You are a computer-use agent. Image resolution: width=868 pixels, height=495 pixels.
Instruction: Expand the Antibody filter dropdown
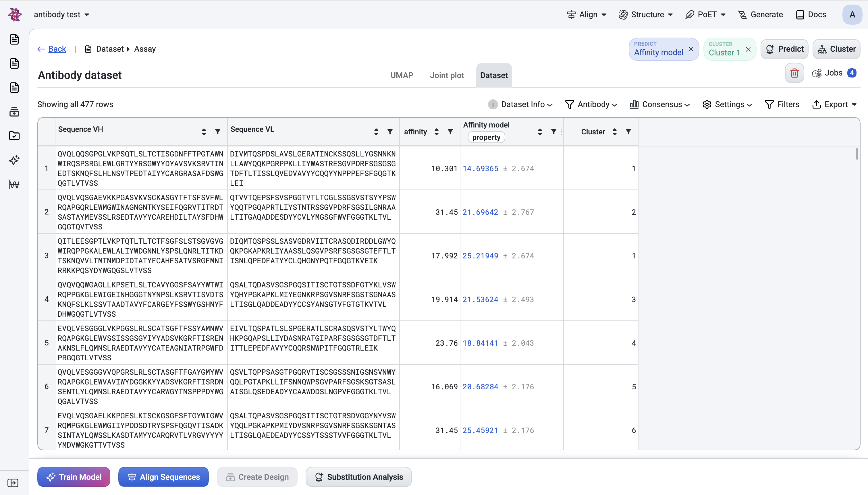(591, 105)
